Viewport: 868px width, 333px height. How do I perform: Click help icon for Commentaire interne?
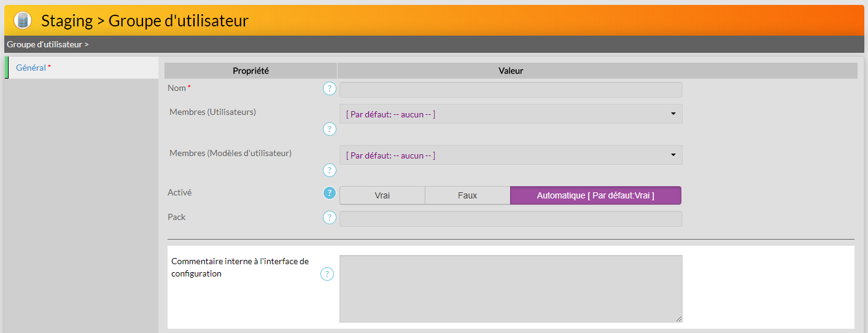click(x=327, y=274)
